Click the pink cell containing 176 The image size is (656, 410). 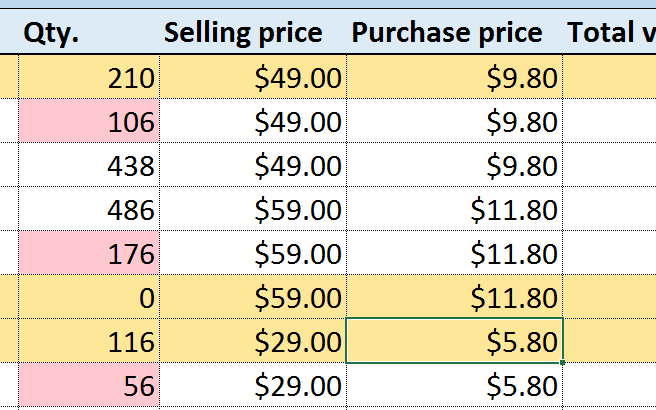89,253
